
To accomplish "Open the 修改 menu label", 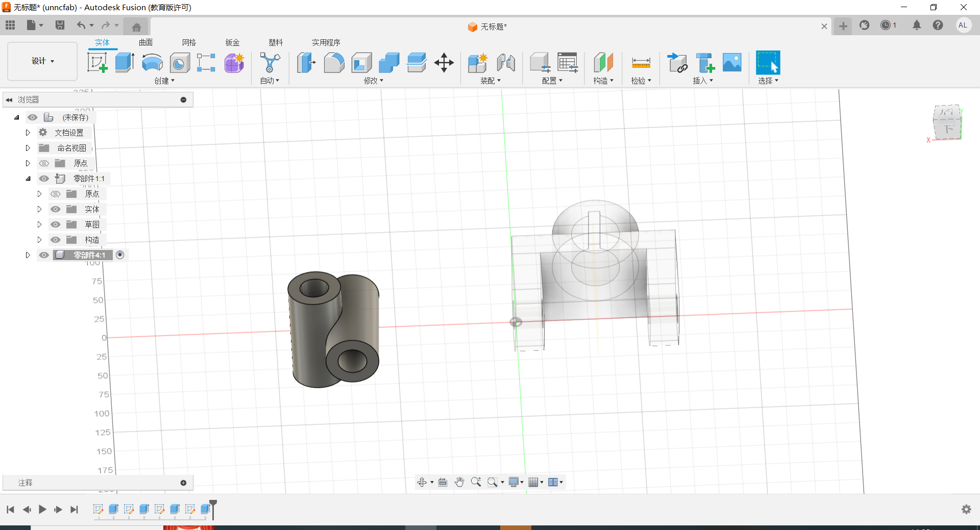I will [x=373, y=81].
